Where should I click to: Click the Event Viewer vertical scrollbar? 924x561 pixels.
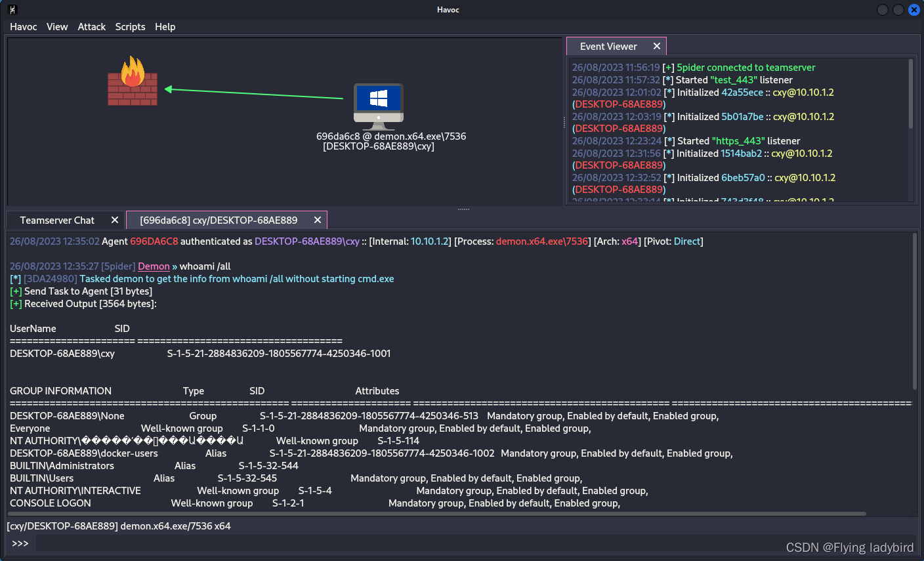click(x=911, y=93)
